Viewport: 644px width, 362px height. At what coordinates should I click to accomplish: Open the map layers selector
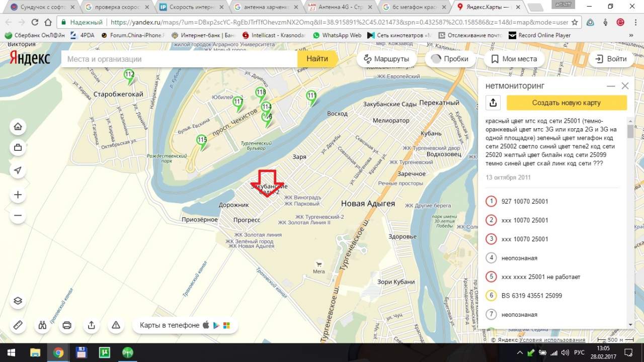[x=18, y=301]
